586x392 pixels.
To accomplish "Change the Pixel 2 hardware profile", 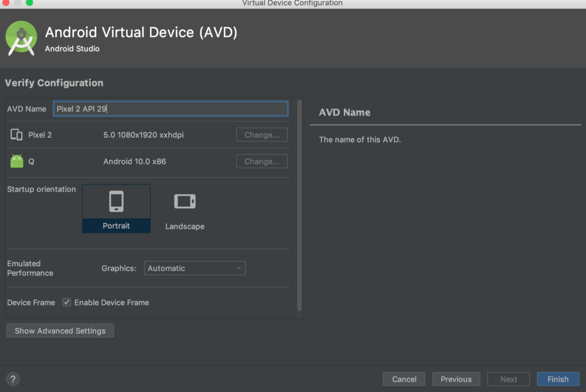I will pyautogui.click(x=261, y=135).
